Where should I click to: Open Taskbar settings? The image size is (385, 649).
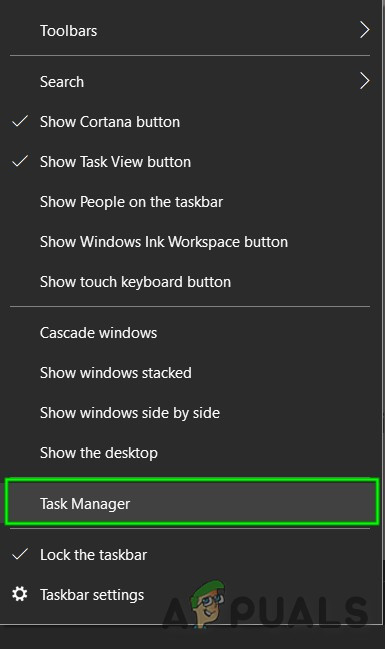tap(190, 595)
